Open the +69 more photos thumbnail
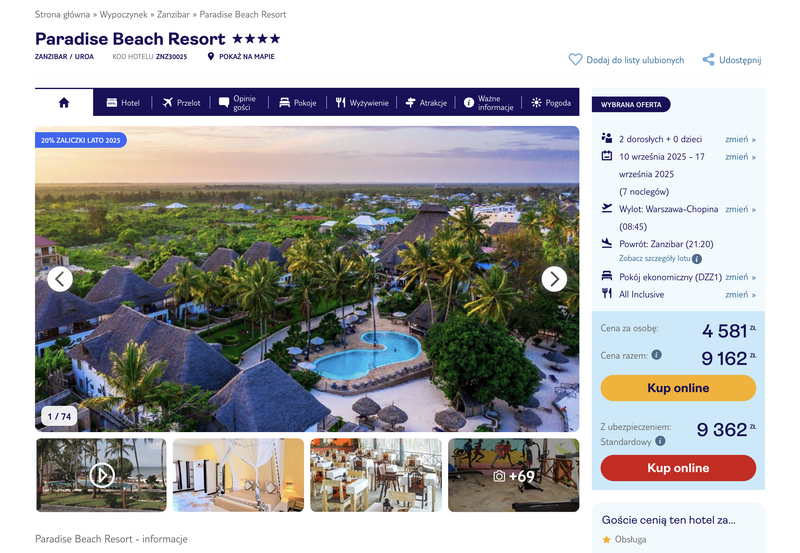The height and width of the screenshot is (553, 800). 514,475
